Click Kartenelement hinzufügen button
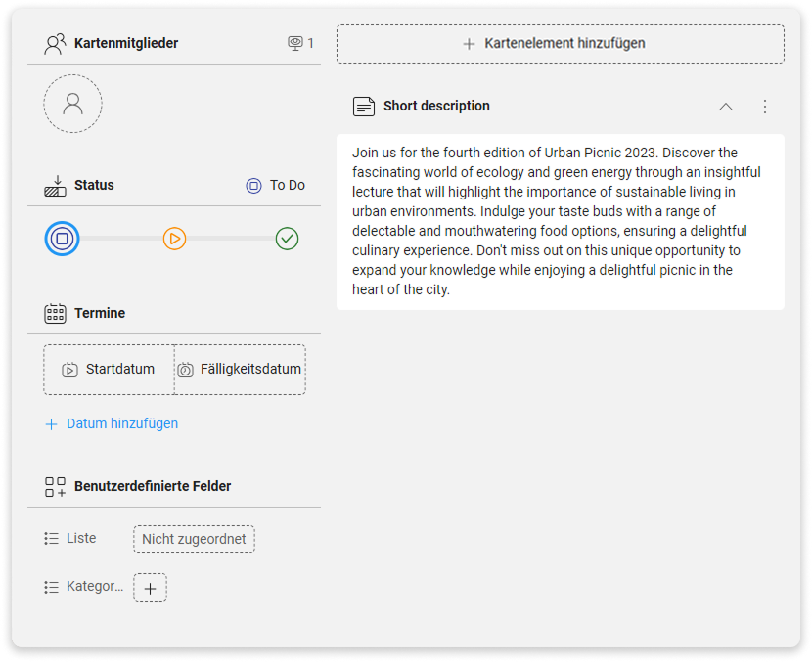 point(561,44)
